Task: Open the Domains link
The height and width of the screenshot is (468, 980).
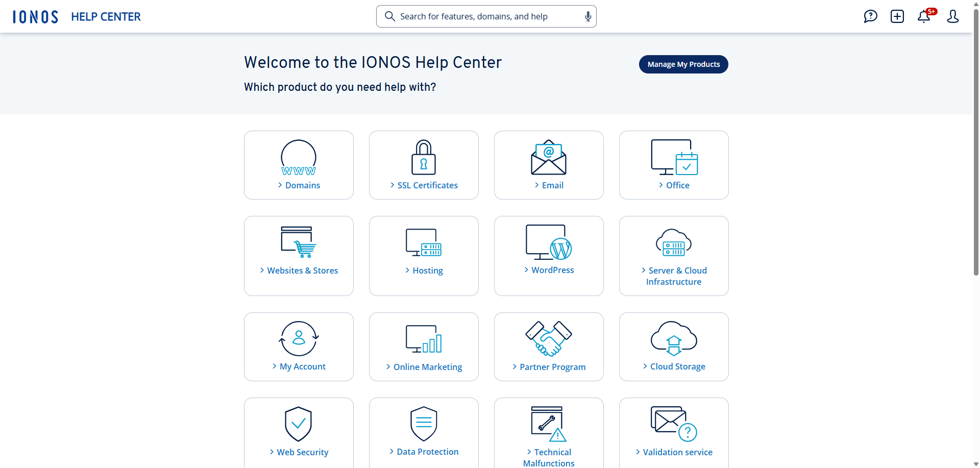Action: [299, 185]
